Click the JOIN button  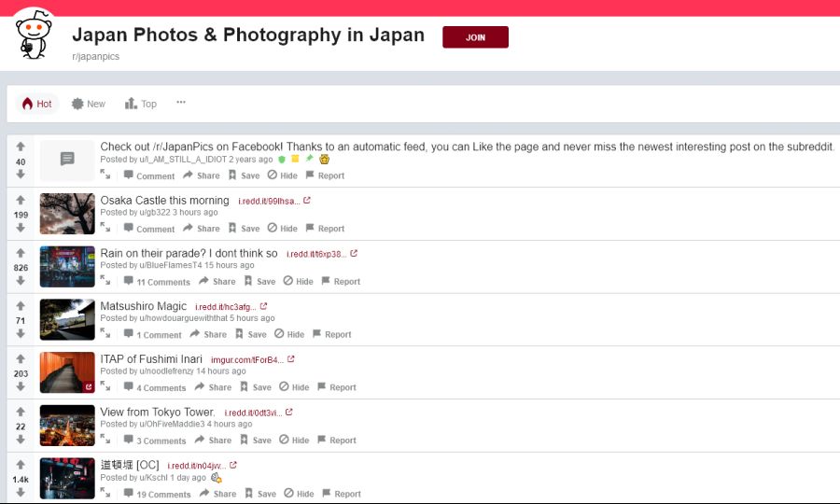coord(475,37)
